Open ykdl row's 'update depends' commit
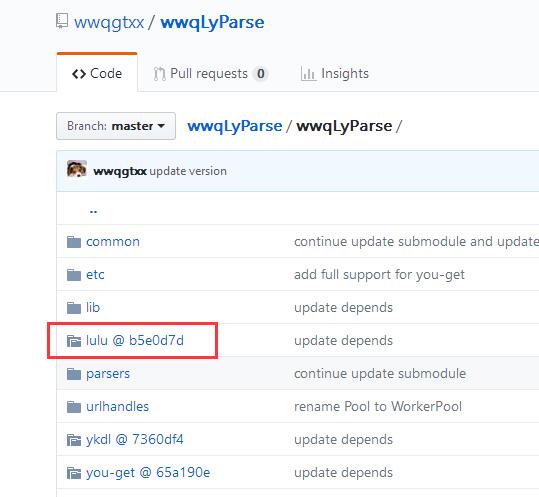Screen dimensions: 539x497 (x=343, y=440)
